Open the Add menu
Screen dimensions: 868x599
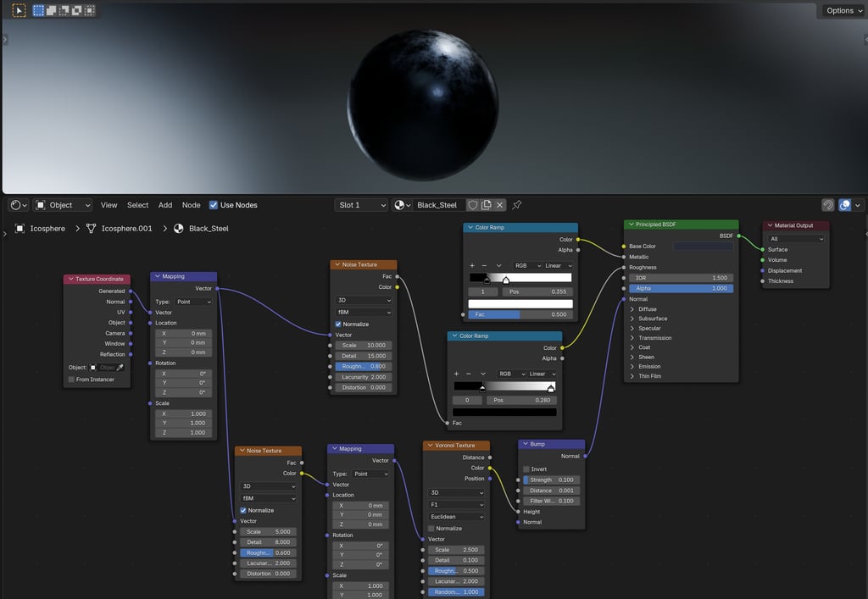165,205
